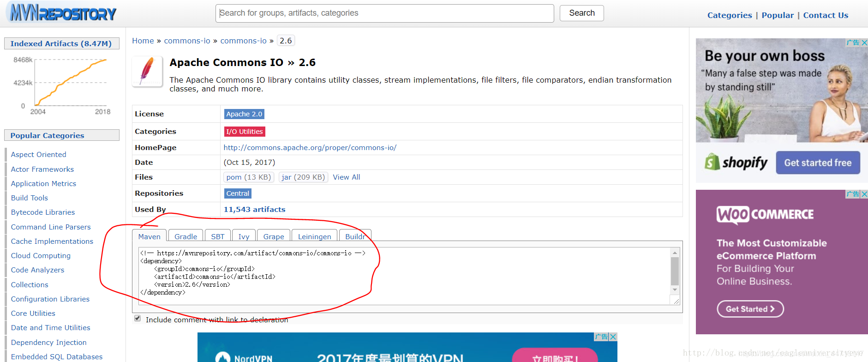
Task: Close the WooCommerce ad
Action: (864, 194)
